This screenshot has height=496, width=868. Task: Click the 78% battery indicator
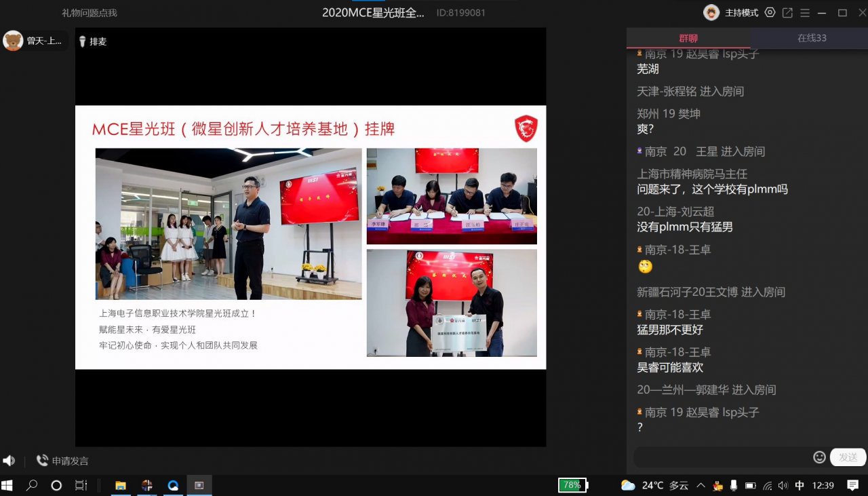point(572,485)
